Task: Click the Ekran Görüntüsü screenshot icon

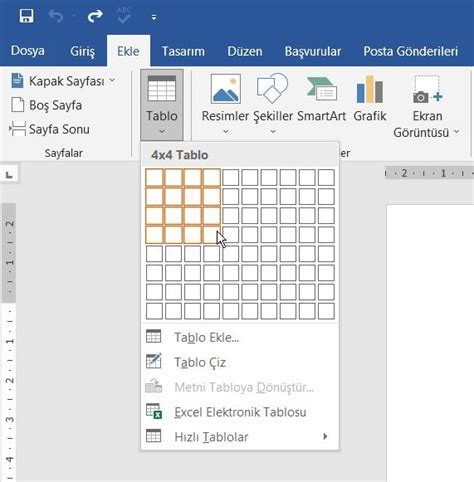Action: tap(428, 89)
